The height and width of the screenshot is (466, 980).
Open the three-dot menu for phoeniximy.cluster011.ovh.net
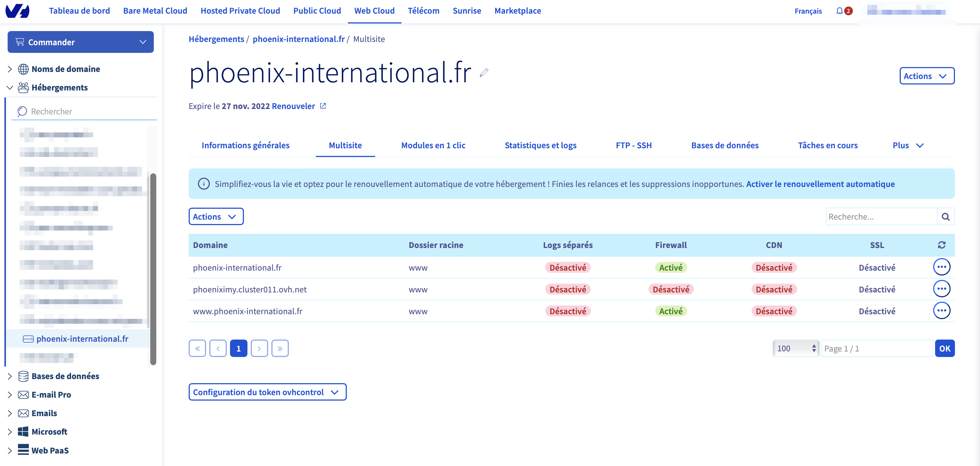[942, 289]
